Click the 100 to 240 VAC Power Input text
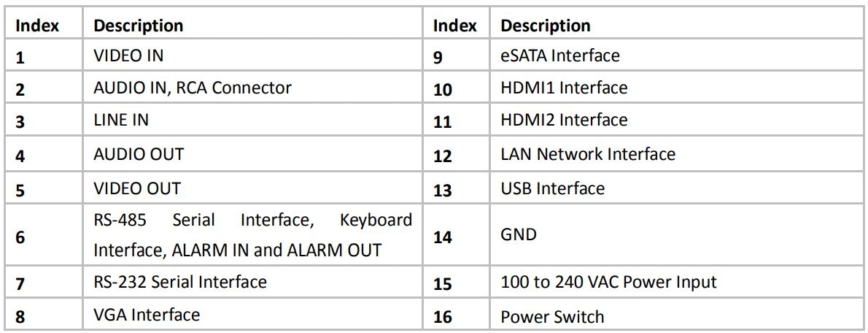The image size is (868, 333). point(609,282)
